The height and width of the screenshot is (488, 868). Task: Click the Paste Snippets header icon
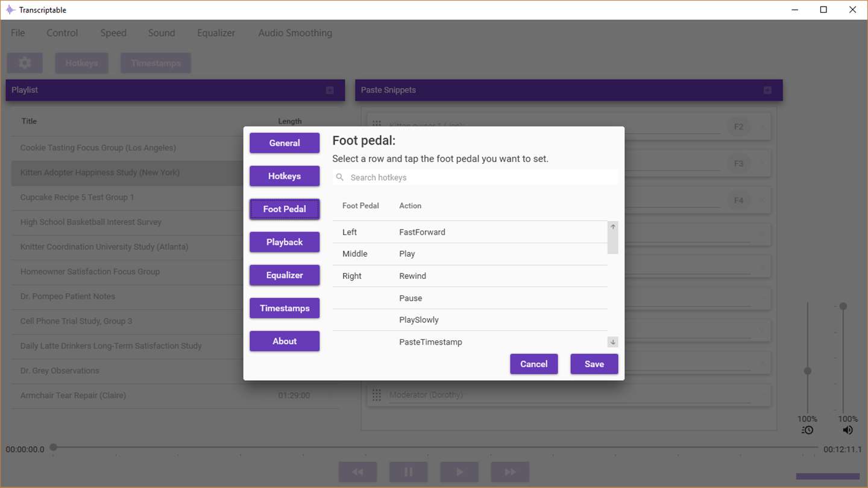coord(767,90)
